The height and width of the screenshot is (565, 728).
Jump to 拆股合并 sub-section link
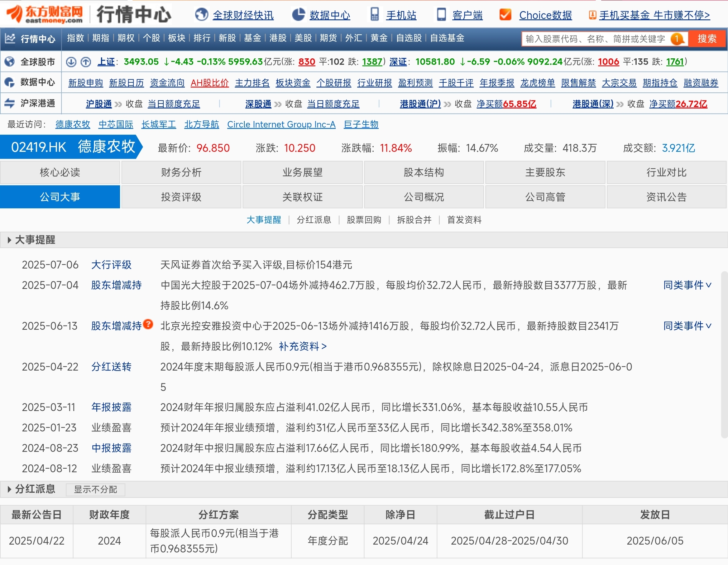tap(414, 219)
